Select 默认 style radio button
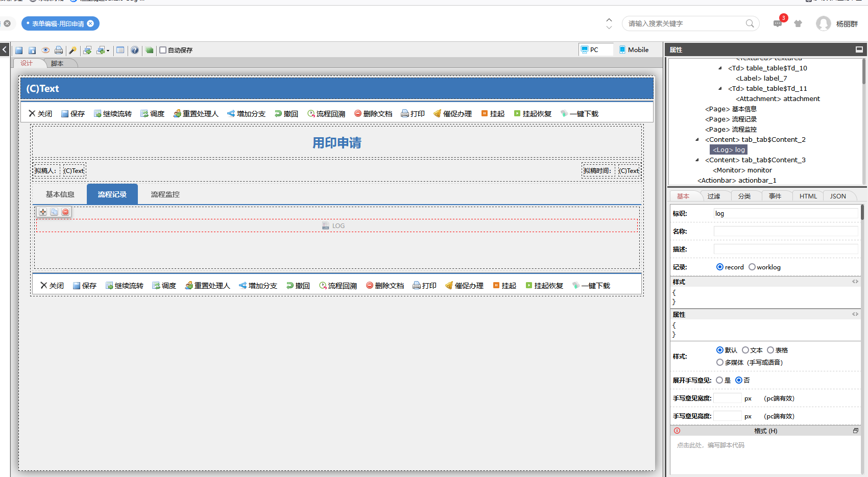Viewport: 868px width, 477px height. [x=720, y=350]
